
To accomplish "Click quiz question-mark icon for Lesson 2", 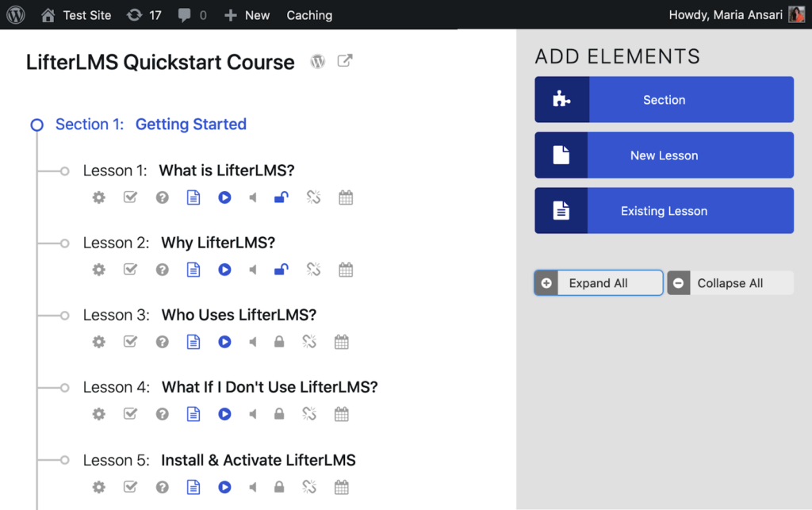I will [163, 269].
